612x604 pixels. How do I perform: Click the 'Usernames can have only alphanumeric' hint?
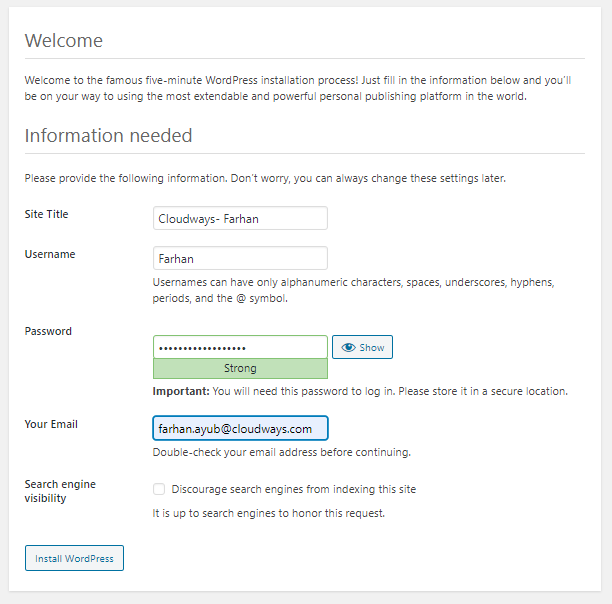pos(353,290)
